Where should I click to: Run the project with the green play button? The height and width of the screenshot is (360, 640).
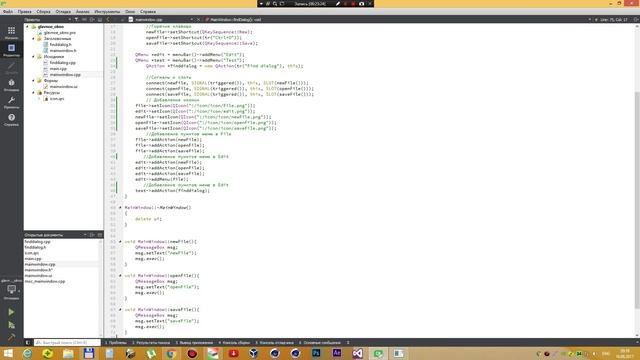pos(11,312)
